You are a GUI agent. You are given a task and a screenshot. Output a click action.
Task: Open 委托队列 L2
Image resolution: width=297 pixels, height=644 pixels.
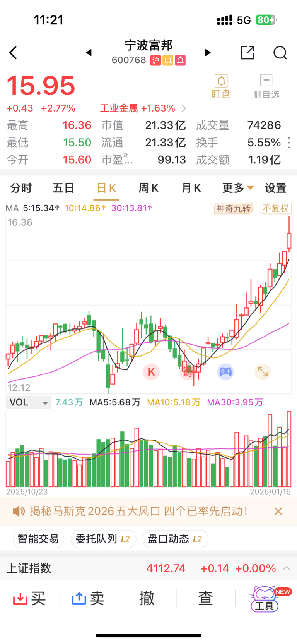click(x=103, y=539)
